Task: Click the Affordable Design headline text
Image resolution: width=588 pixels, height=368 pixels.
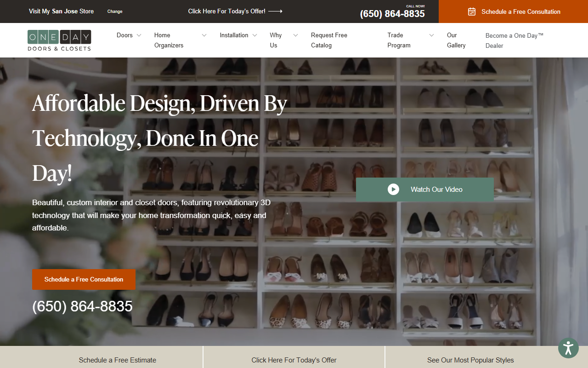Action: pyautogui.click(x=159, y=138)
